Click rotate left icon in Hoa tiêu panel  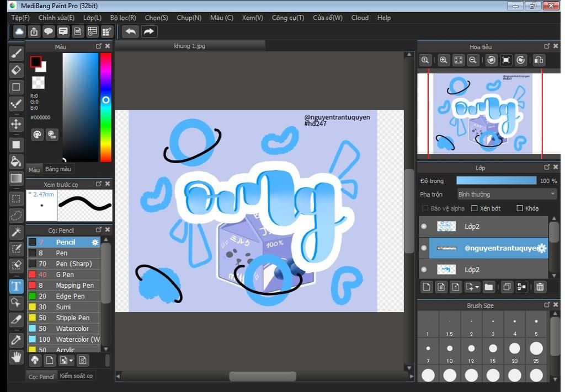[491, 60]
